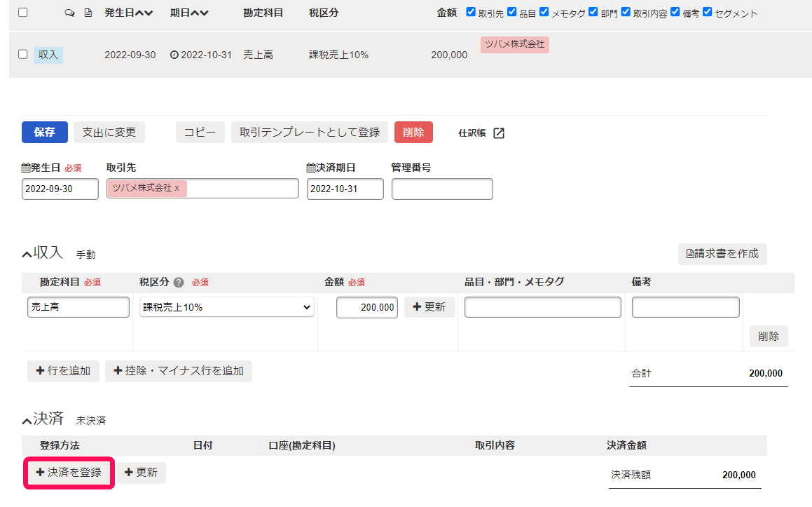This screenshot has width=812, height=507.
Task: Open the 課税売上10% tax dropdown
Action: coord(227,307)
